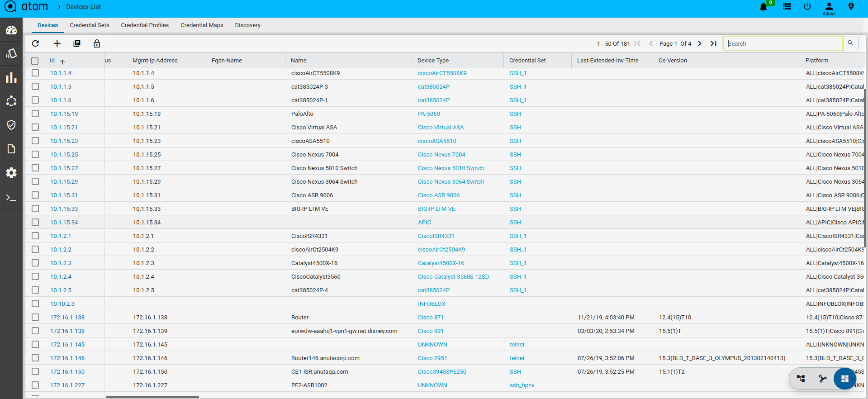Open the pencil-ruler design sidebar icon
This screenshot has height=399, width=868.
coord(11,53)
